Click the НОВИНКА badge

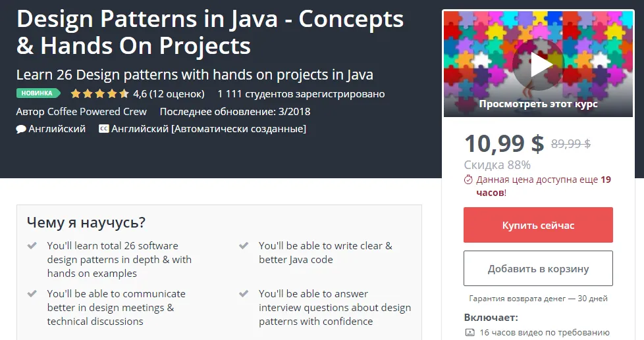(x=38, y=93)
